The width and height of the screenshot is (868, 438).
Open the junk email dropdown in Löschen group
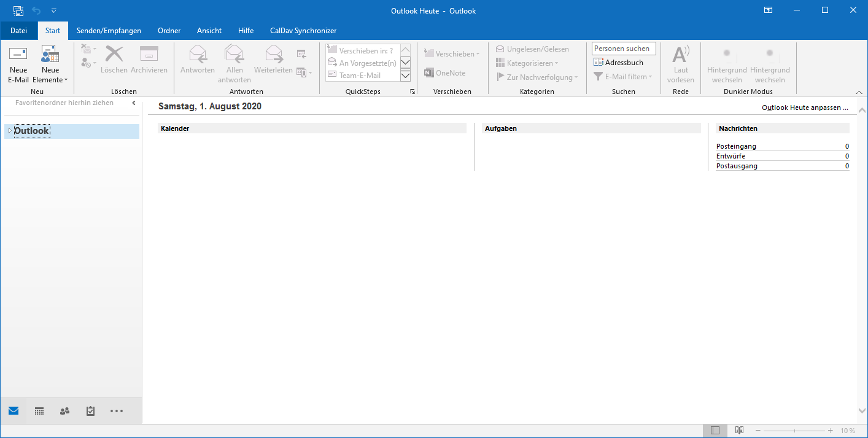pyautogui.click(x=89, y=63)
